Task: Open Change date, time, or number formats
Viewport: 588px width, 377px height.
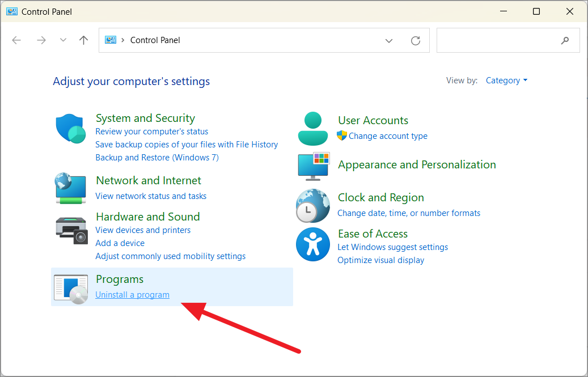Action: 409,213
